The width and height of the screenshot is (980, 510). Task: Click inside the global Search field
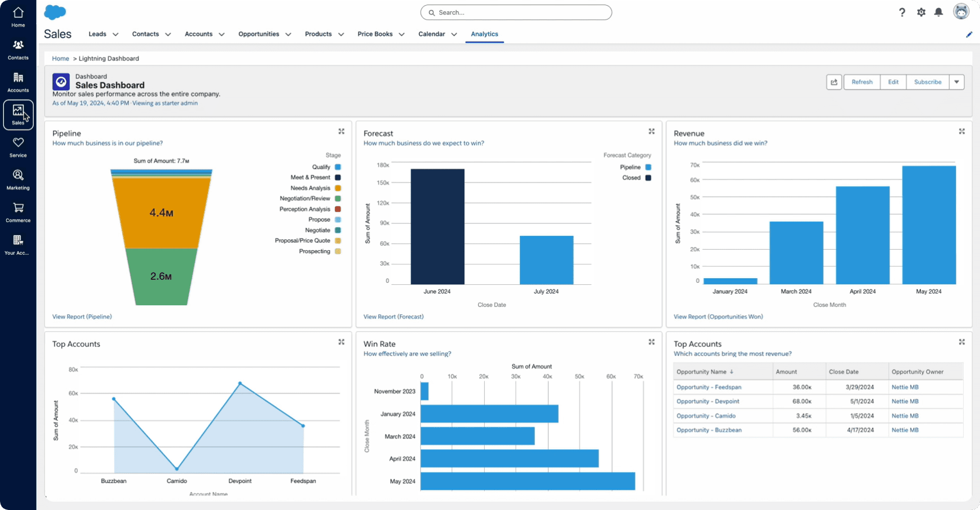[x=516, y=12]
